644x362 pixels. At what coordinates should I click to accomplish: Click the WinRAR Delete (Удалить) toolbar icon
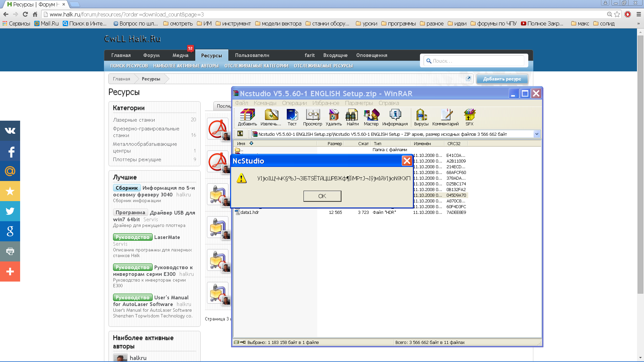[x=334, y=117]
